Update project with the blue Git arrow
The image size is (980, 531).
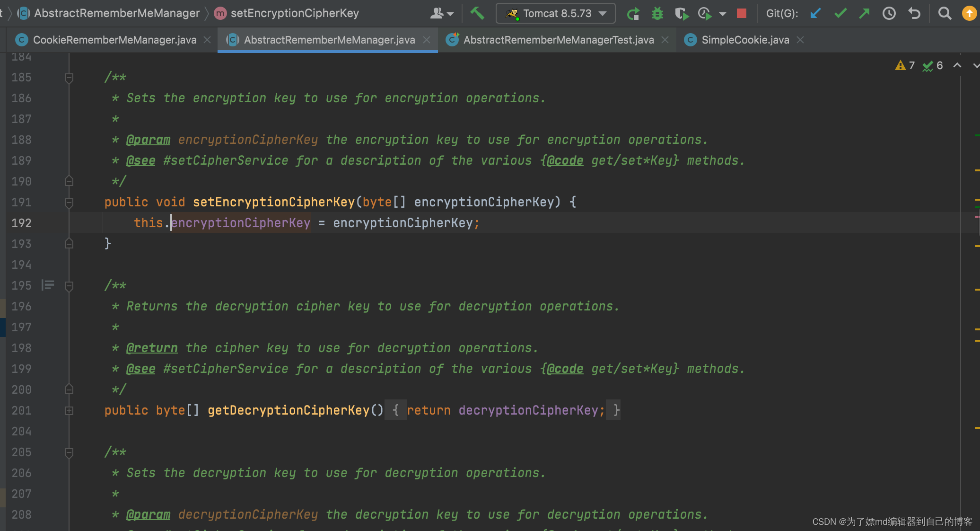point(815,14)
